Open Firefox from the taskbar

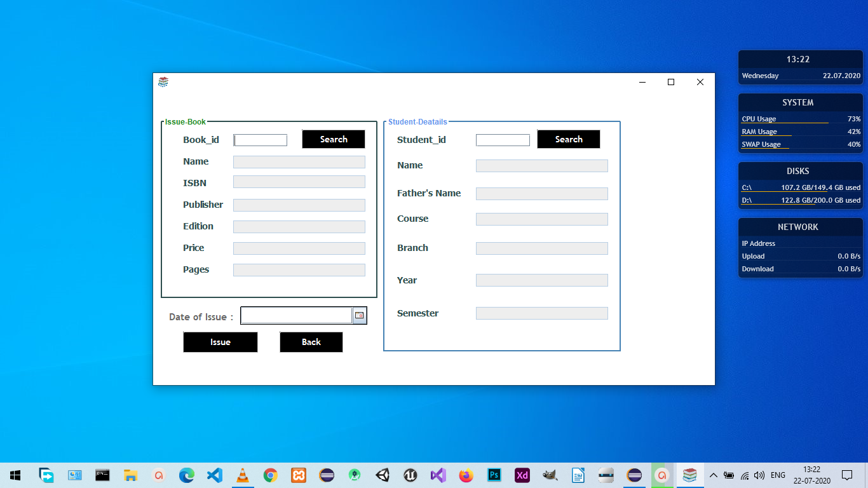click(x=466, y=475)
